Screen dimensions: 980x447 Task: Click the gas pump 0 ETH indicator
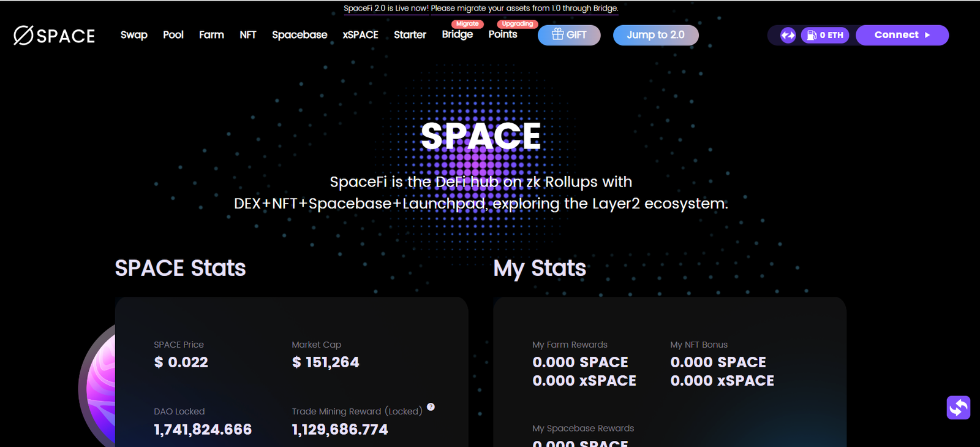tap(825, 36)
